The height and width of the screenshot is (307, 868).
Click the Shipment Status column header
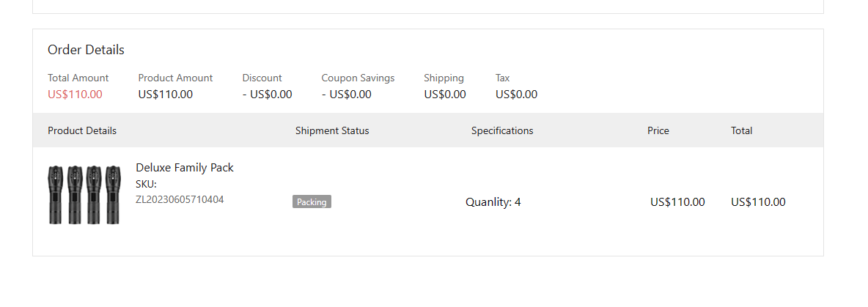(x=332, y=131)
